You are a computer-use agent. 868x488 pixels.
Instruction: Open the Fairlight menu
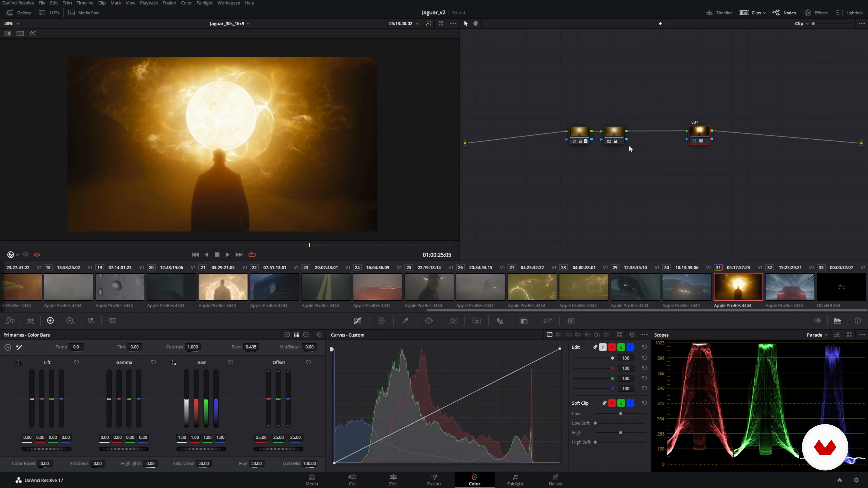205,3
